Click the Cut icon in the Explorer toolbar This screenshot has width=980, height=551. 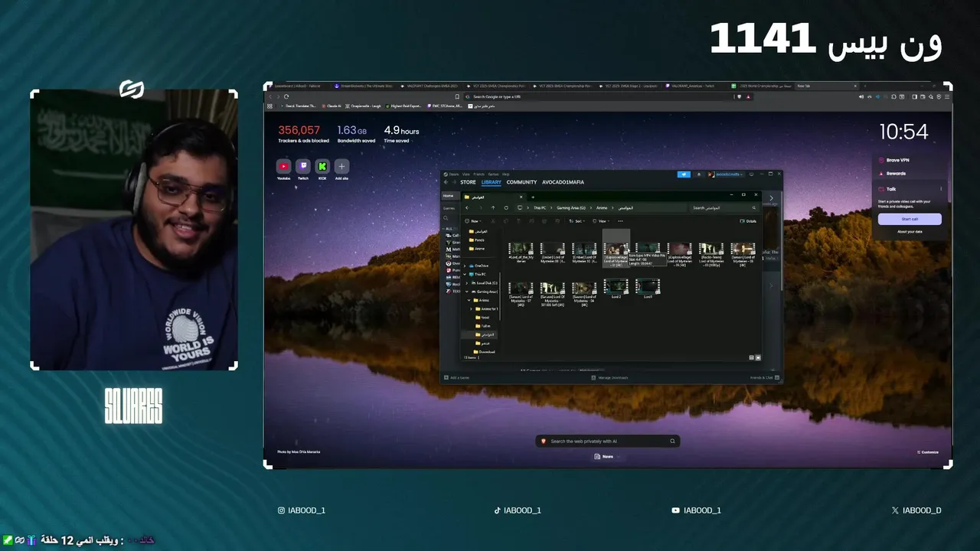(493, 221)
